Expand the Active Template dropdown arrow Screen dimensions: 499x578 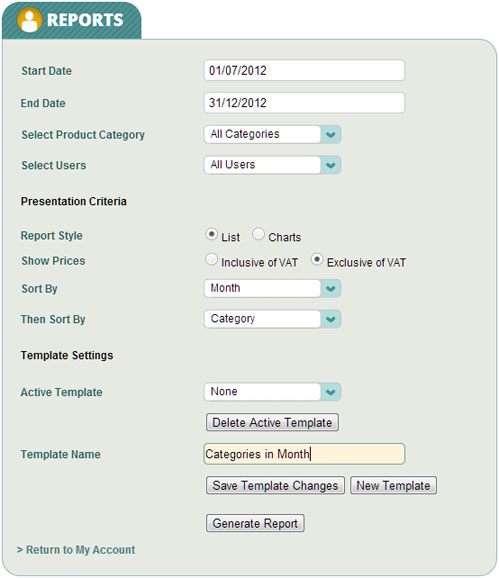(331, 391)
